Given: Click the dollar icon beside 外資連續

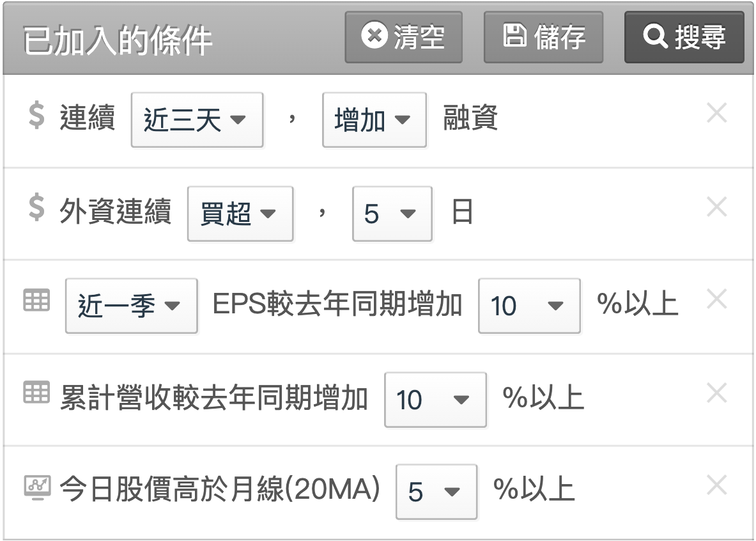Looking at the screenshot, I should pos(36,208).
